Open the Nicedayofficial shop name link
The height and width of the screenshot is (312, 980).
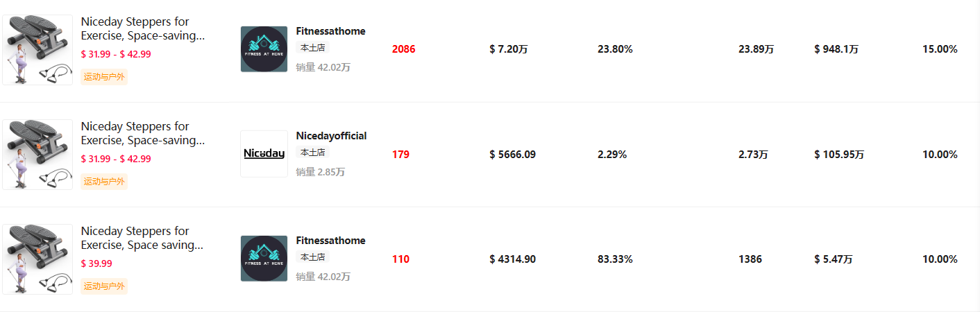click(331, 136)
